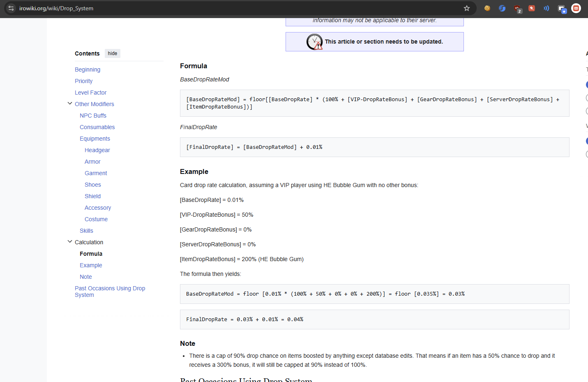Click the 90% drop chance cap note
This screenshot has width=588, height=382.
[372, 360]
